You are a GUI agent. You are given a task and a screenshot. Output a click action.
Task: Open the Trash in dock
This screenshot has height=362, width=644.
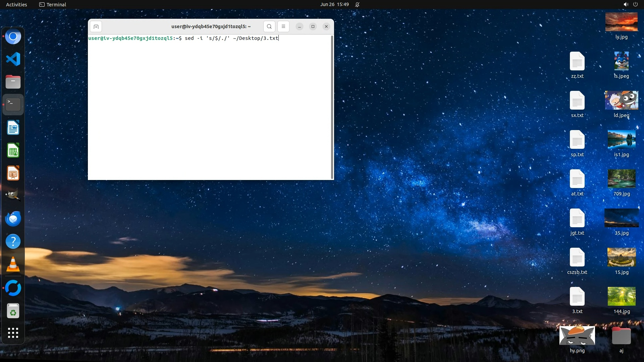point(13,311)
